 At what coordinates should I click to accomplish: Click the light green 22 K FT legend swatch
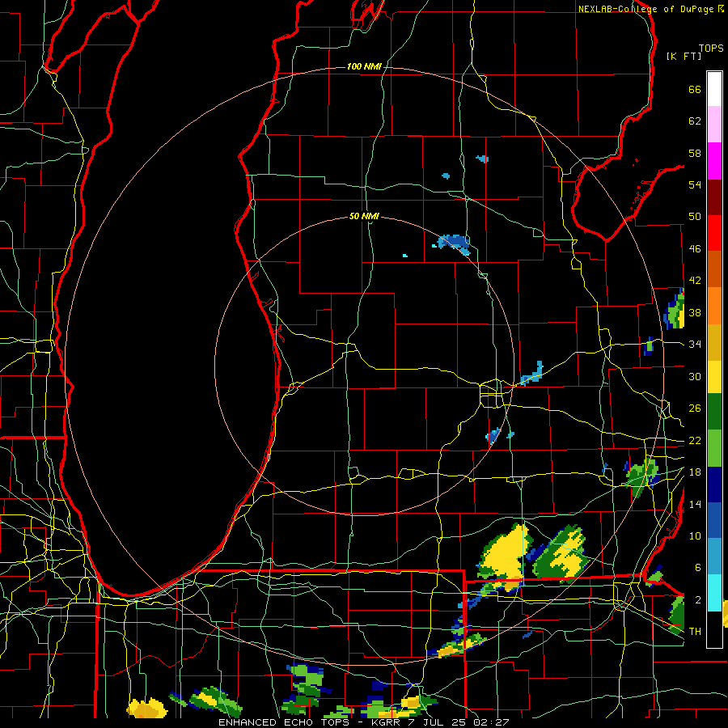(x=714, y=448)
